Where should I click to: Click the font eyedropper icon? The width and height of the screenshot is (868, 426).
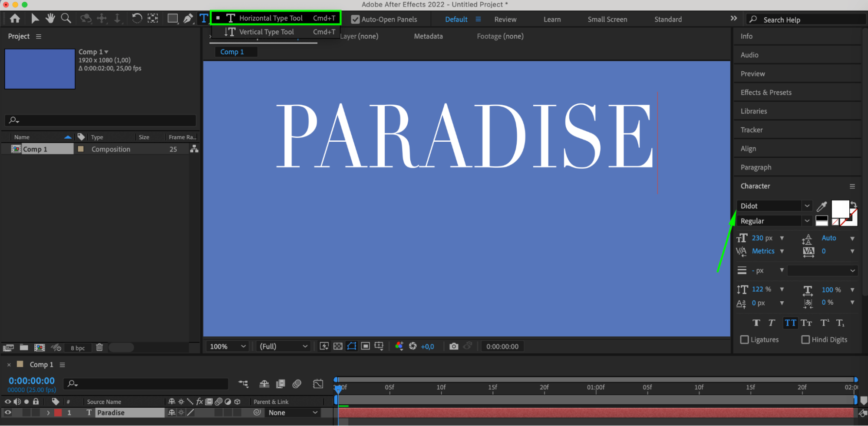coord(822,206)
